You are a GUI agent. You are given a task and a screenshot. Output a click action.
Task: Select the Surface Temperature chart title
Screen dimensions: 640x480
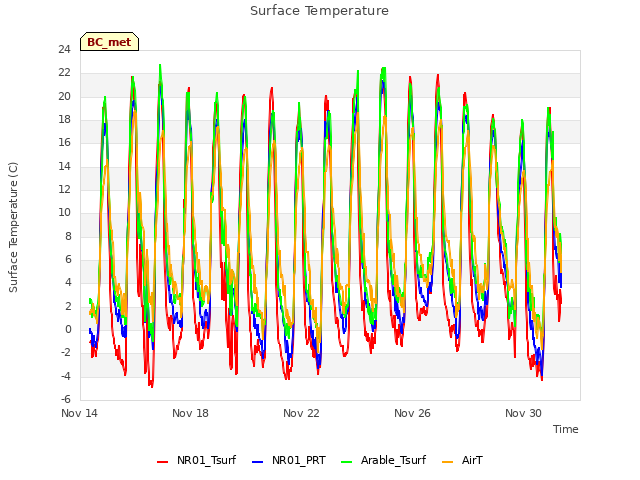pos(319,11)
